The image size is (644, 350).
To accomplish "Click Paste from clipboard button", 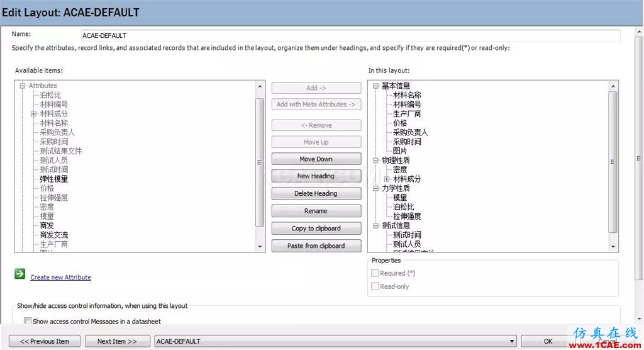I will click(316, 246).
